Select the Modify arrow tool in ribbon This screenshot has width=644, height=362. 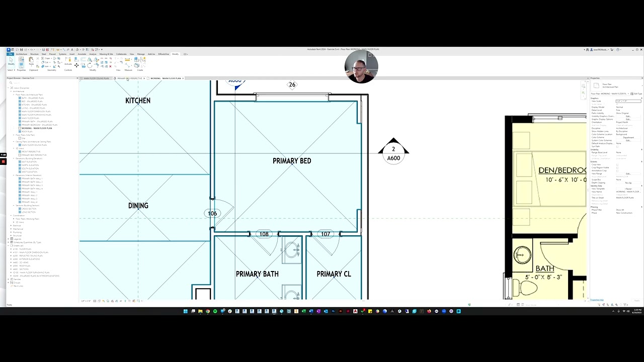[11, 60]
